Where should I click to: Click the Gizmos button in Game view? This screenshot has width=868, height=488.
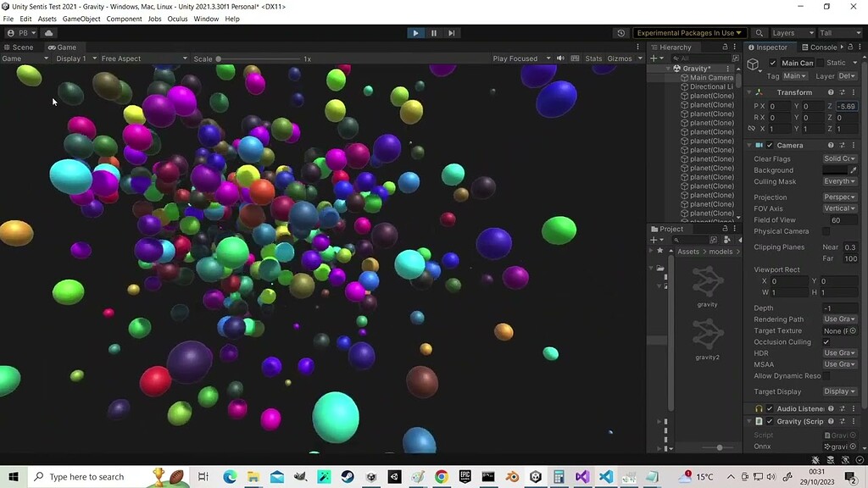tap(620, 58)
